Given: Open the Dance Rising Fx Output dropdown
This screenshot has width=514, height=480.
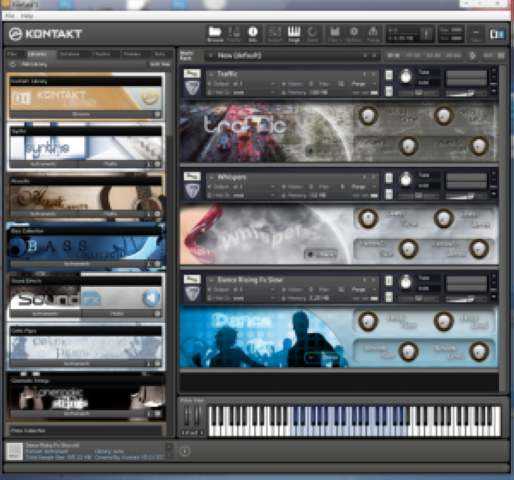Looking at the screenshot, I should [x=273, y=290].
